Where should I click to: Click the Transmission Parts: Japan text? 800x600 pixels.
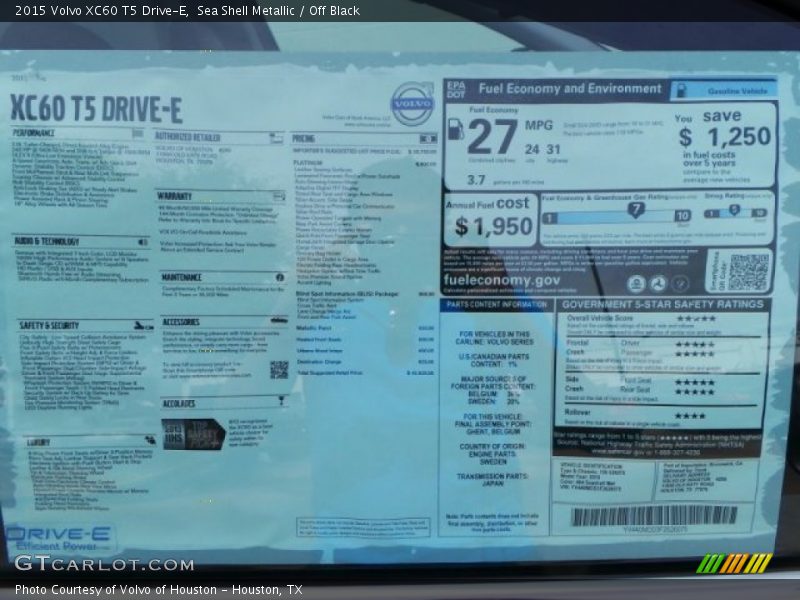(x=492, y=479)
